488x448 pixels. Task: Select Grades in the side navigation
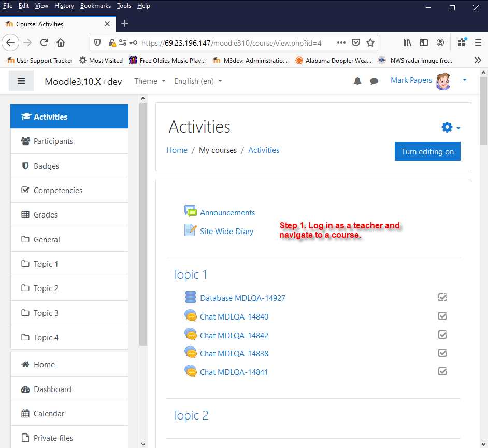pyautogui.click(x=69, y=214)
